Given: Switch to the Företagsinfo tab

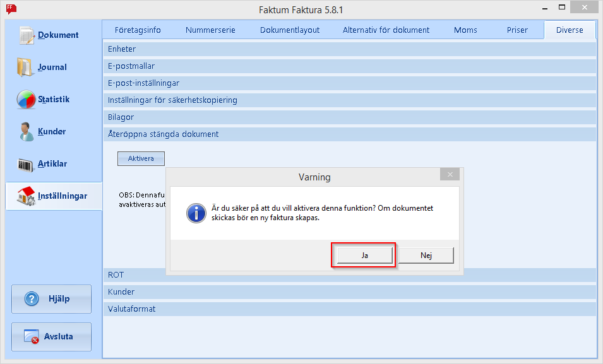Looking at the screenshot, I should [x=138, y=30].
